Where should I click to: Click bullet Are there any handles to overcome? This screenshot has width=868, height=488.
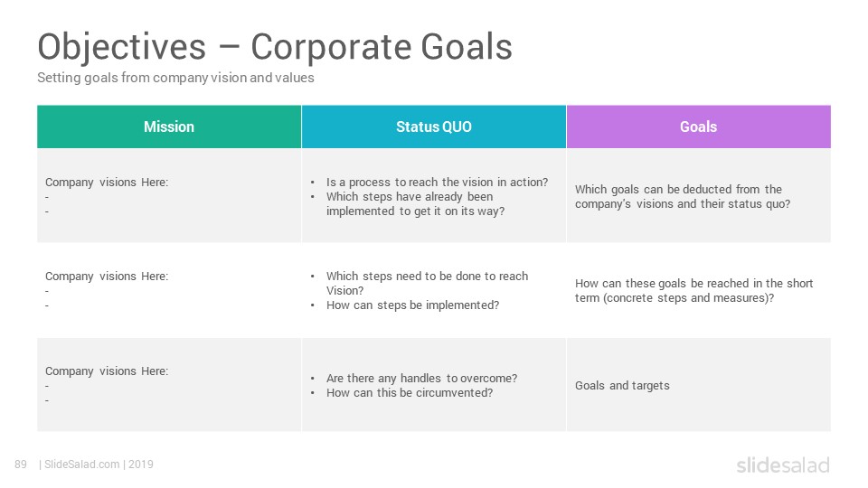click(421, 379)
